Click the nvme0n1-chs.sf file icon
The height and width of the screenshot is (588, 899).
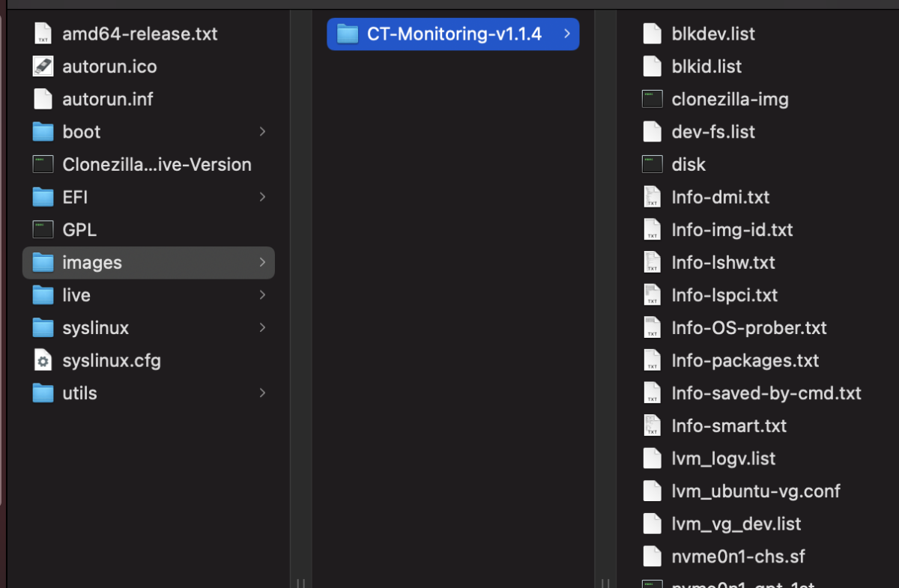(x=653, y=557)
